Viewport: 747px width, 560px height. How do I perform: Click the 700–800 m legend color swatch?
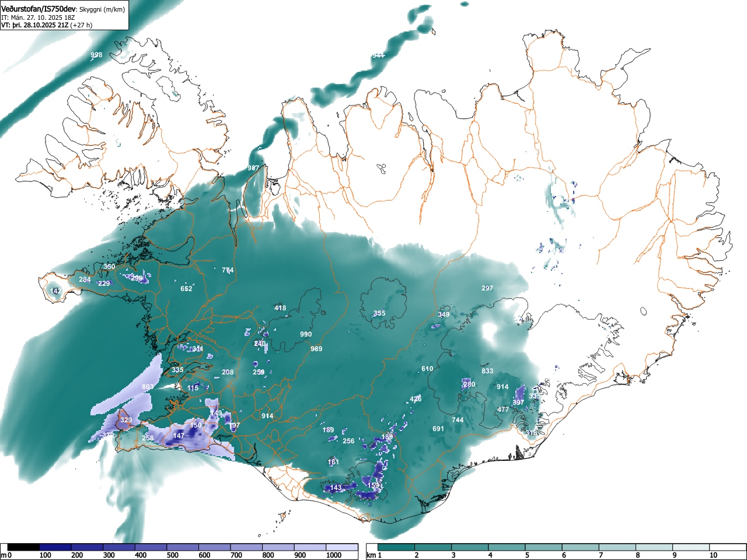tap(246, 547)
